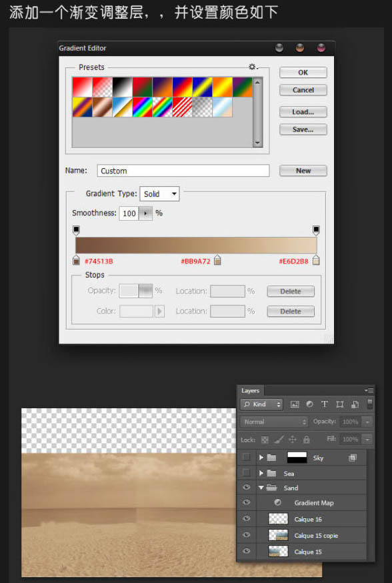This screenshot has width=392, height=583.
Task: Filter layers by shape layers icon
Action: pyautogui.click(x=339, y=404)
